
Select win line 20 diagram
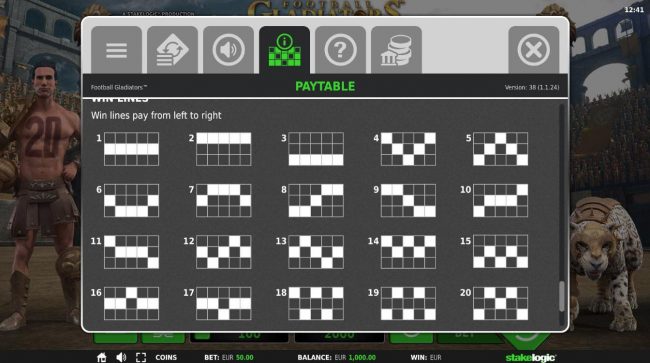coord(501,303)
